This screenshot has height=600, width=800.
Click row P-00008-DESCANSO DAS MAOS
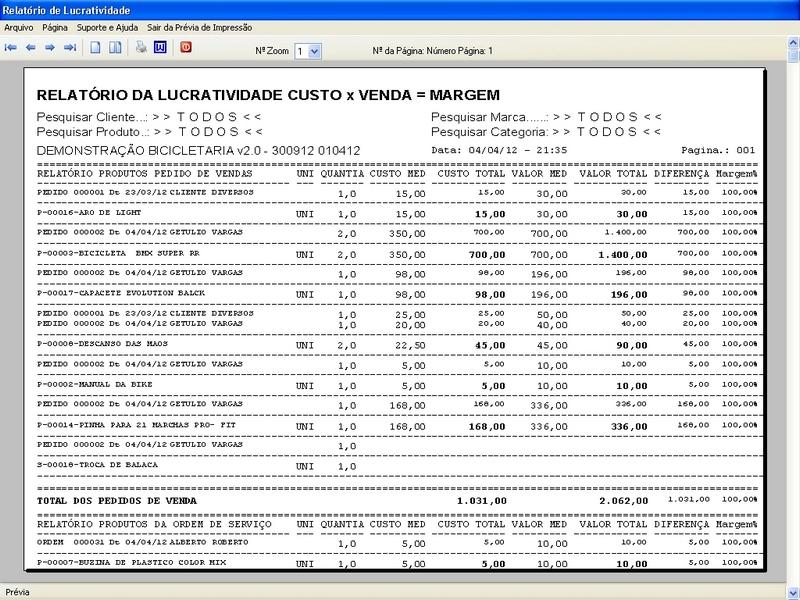coord(397,344)
